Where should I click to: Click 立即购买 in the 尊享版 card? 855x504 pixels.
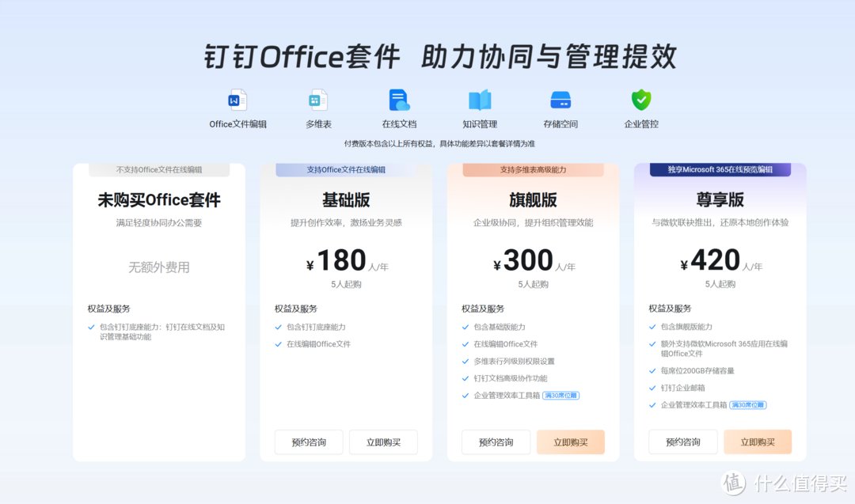[758, 442]
